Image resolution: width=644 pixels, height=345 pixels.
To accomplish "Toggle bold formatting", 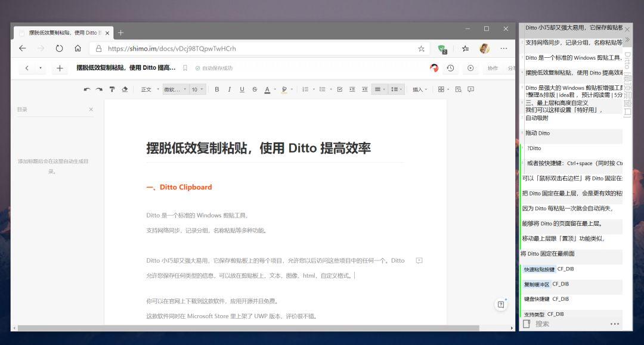I will tap(216, 88).
